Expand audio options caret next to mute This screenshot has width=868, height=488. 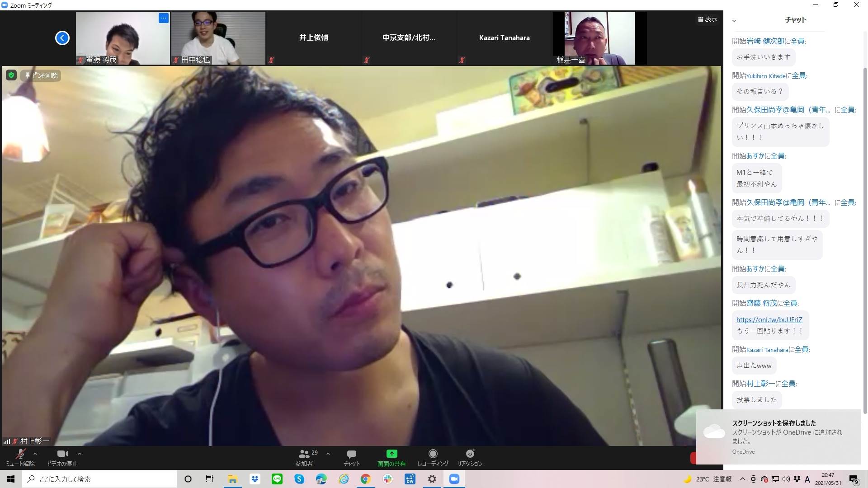tap(35, 454)
